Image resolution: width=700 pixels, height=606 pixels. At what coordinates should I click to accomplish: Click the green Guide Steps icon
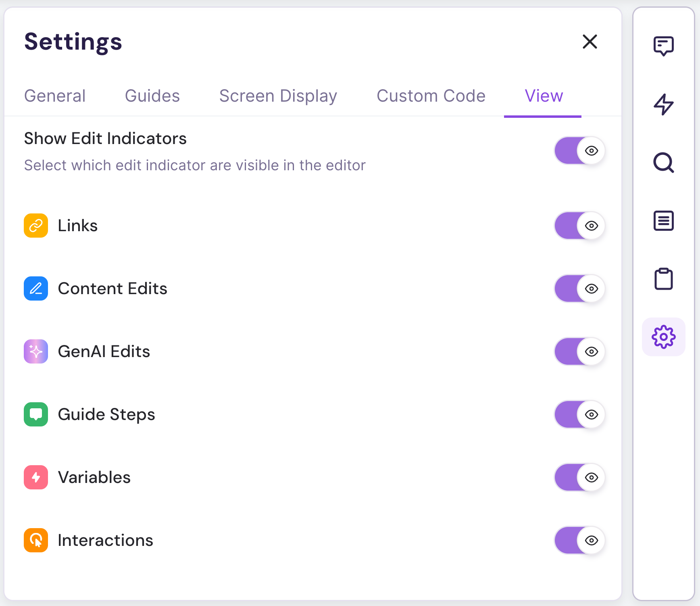tap(36, 414)
